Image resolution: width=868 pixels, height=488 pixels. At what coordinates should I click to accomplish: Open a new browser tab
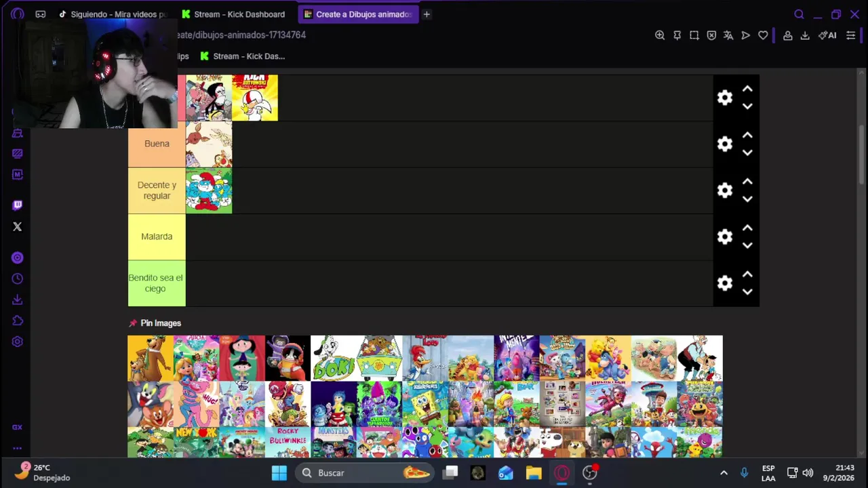427,14
